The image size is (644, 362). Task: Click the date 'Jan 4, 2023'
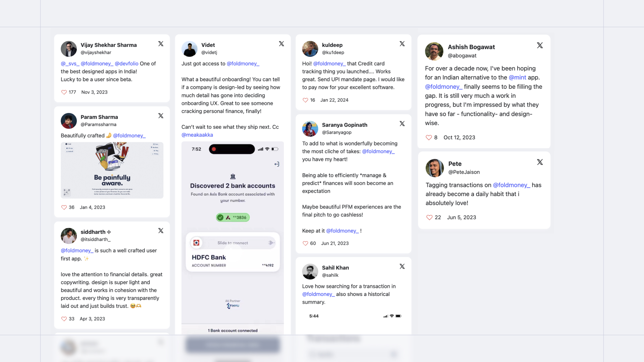coord(93,207)
